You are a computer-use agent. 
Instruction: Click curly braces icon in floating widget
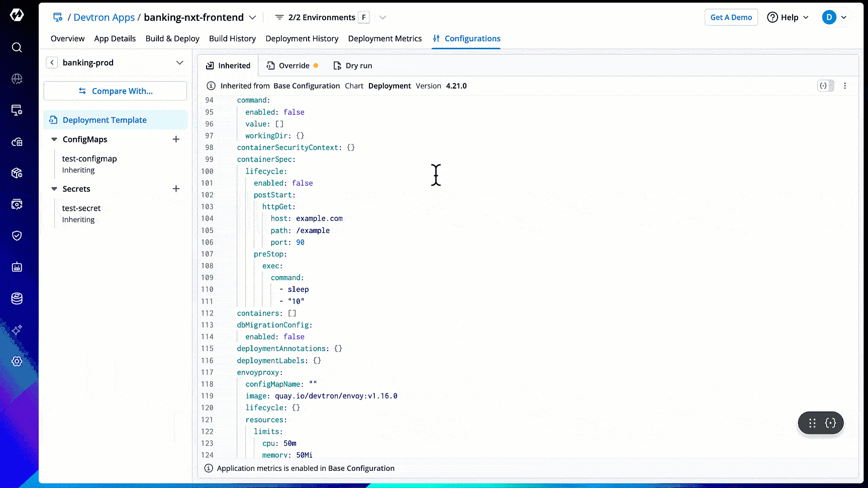coord(830,423)
